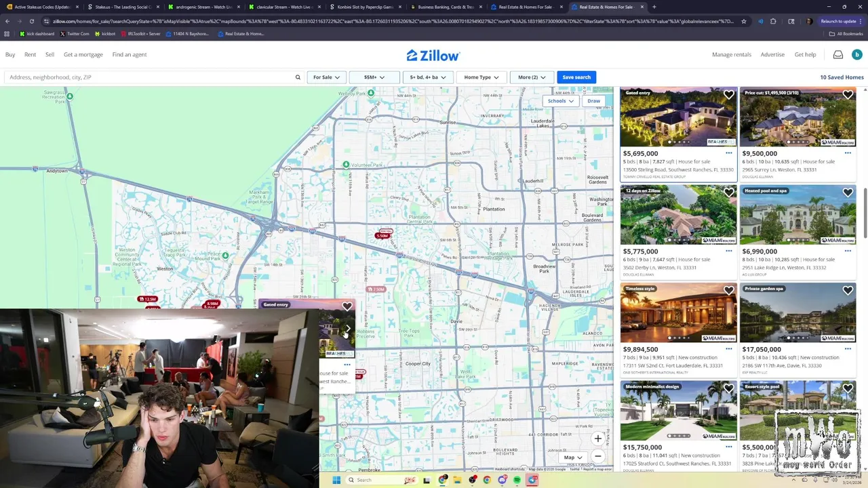Switch to the Konbini Slot by Paperclip tab
The image size is (868, 488).
pos(364,7)
